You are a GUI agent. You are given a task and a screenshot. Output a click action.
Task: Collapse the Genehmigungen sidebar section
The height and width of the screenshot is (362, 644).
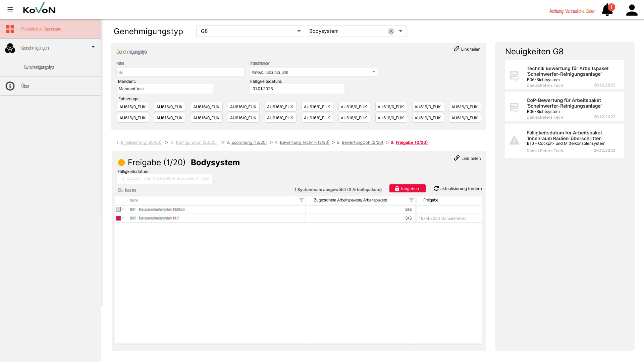point(93,47)
